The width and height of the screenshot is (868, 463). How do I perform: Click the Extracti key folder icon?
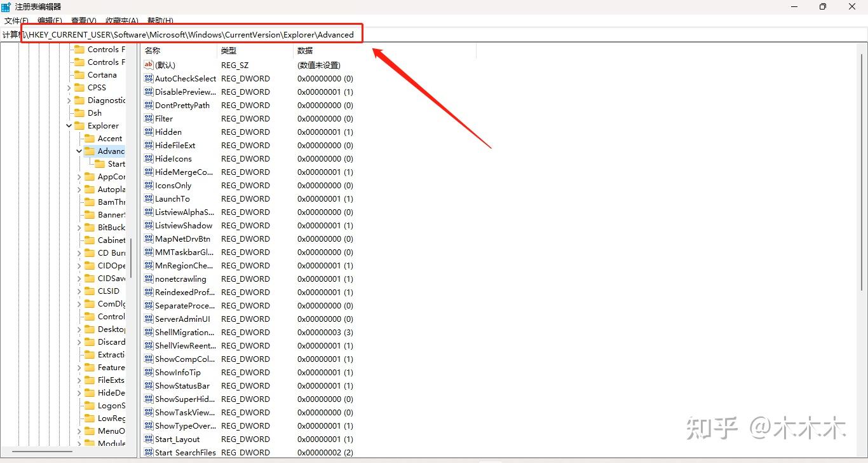coord(90,354)
